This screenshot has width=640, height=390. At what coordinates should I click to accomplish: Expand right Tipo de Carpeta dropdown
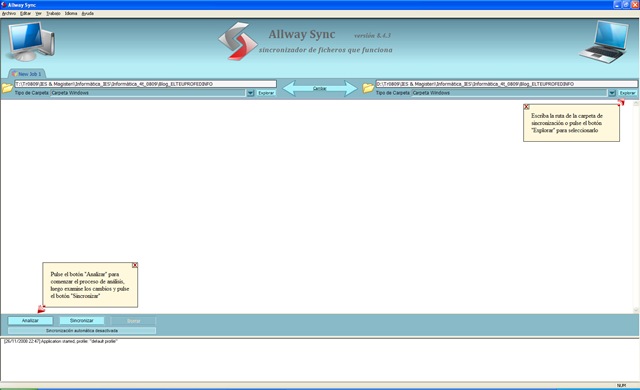tap(612, 93)
